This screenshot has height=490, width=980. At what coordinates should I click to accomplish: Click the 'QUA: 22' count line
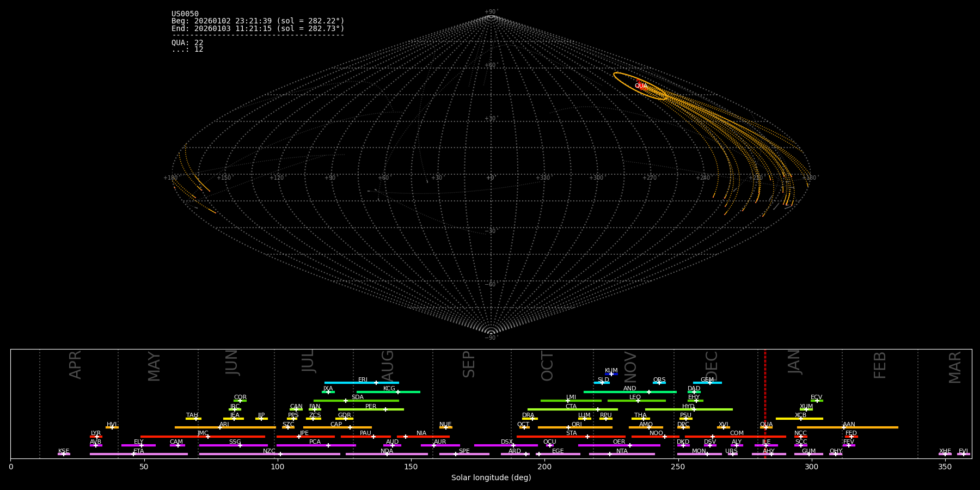tap(187, 42)
